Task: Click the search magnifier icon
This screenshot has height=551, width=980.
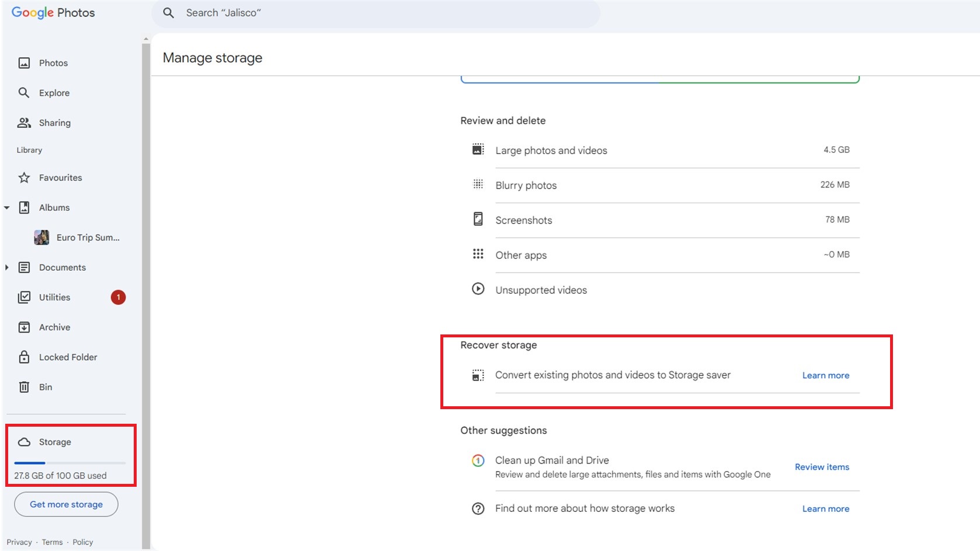Action: click(168, 13)
